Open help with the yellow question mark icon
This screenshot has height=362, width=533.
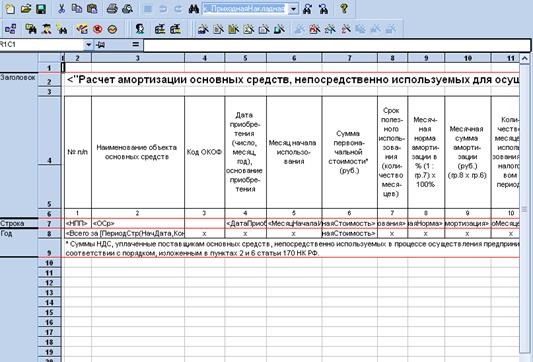(344, 9)
